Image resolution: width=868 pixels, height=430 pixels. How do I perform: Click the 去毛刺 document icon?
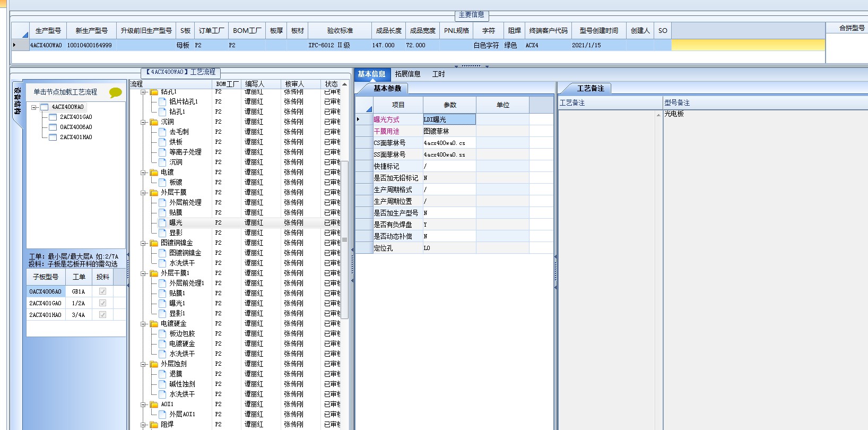tap(163, 132)
